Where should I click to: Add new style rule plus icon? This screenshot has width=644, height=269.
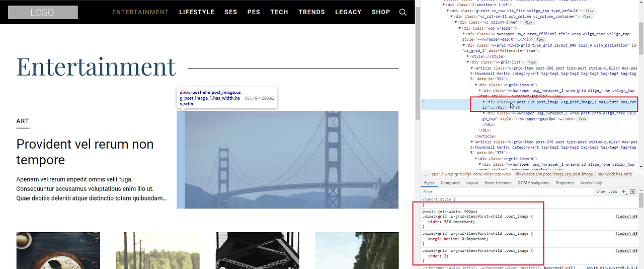click(624, 191)
